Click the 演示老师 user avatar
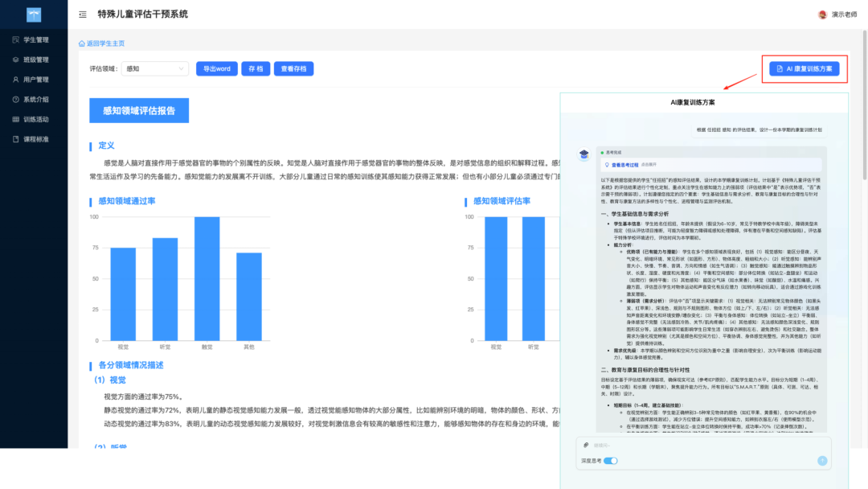Screen dimensions: 868x489 pos(823,14)
